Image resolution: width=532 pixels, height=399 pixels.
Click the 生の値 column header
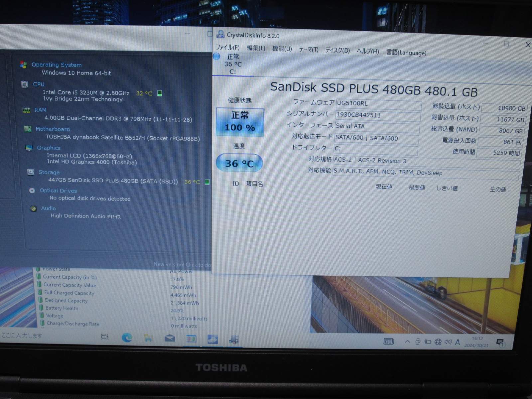click(498, 189)
